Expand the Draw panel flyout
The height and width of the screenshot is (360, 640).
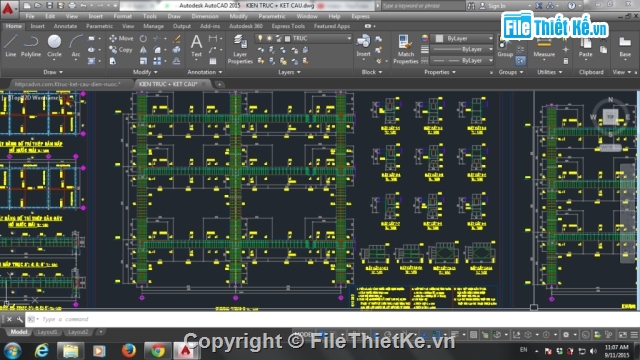(53, 72)
